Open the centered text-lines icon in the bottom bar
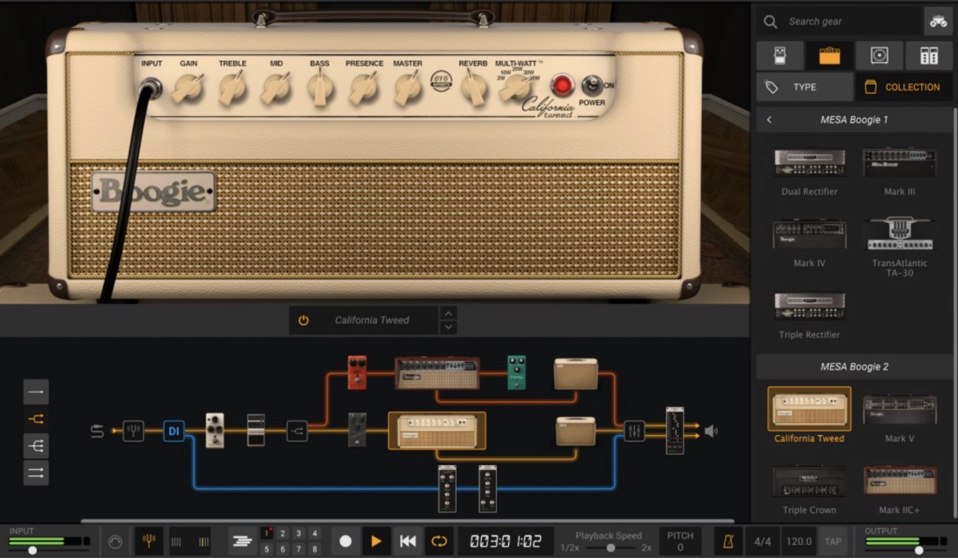Viewport: 958px width, 560px height. click(242, 541)
